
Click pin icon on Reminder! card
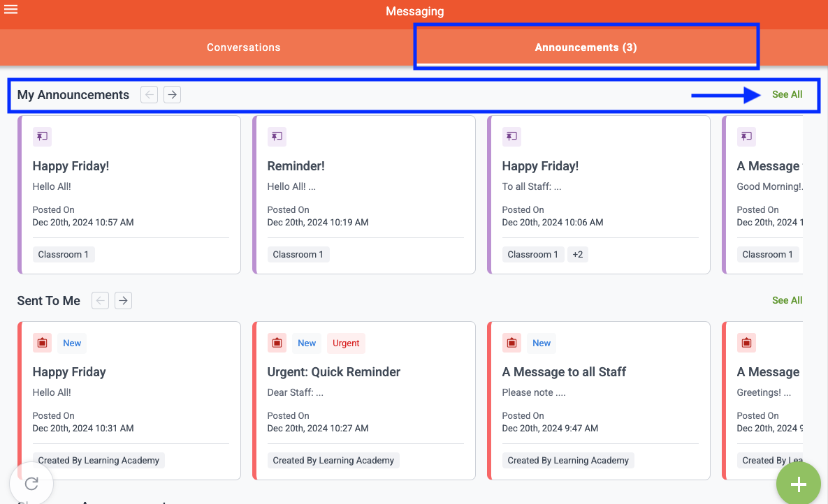[x=277, y=137]
